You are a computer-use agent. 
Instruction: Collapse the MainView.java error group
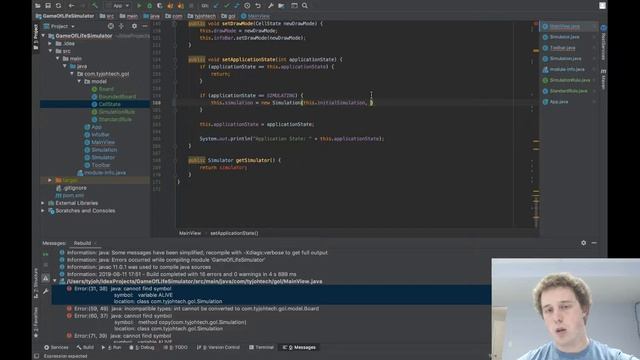pyautogui.click(x=55, y=281)
